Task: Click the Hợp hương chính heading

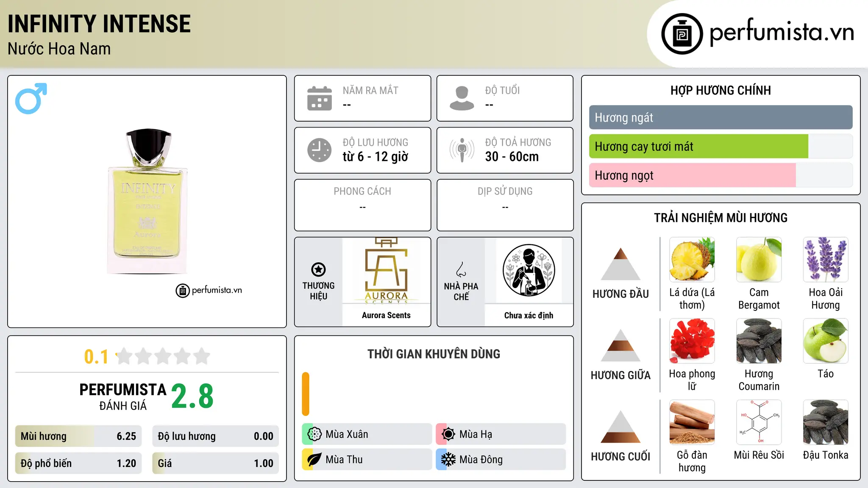Action: (721, 90)
